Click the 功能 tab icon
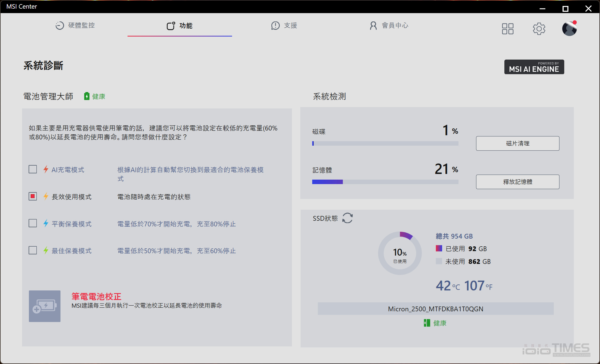Screen dimensions: 600x364 pos(171,26)
